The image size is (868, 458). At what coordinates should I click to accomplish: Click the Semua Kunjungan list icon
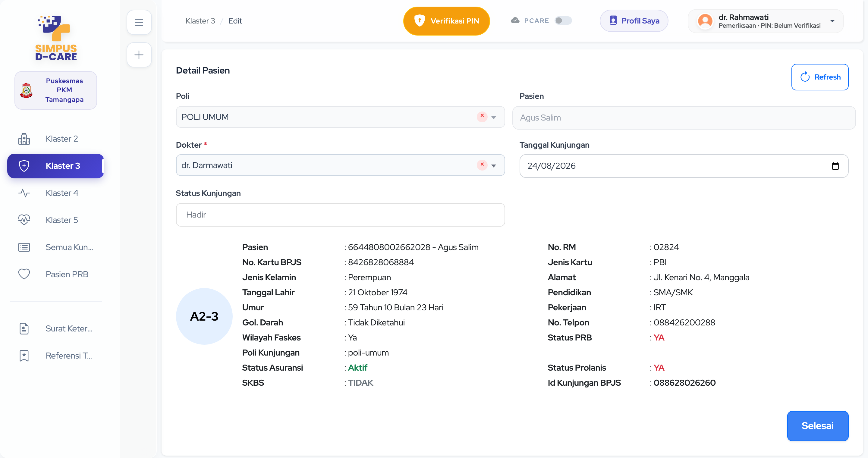click(24, 247)
